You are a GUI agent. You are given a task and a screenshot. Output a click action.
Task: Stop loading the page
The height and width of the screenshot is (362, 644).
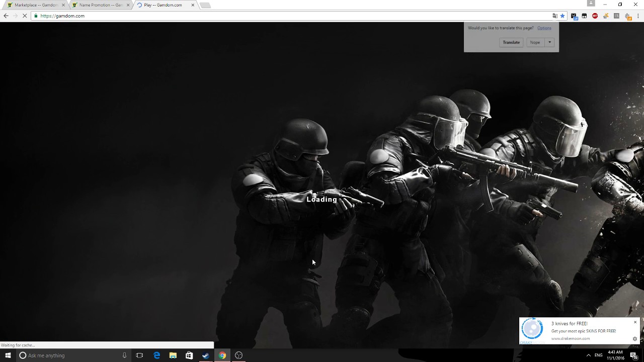[x=25, y=16]
